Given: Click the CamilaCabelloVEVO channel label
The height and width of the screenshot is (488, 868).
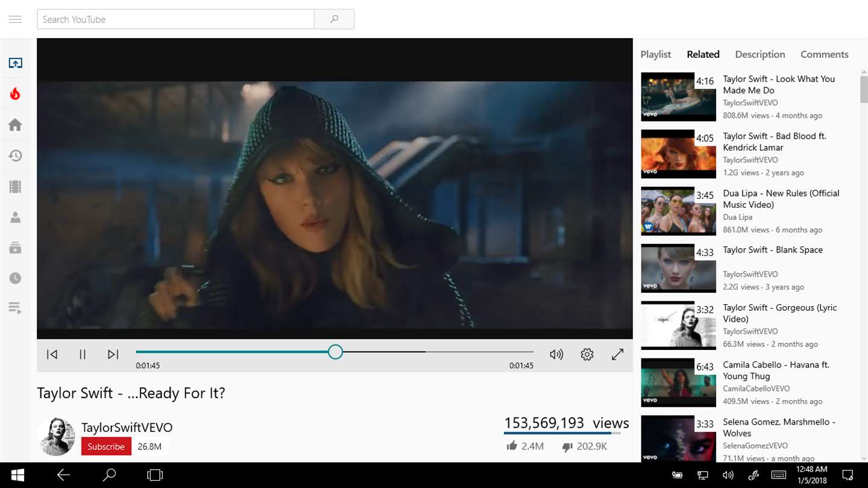Looking at the screenshot, I should click(x=756, y=389).
